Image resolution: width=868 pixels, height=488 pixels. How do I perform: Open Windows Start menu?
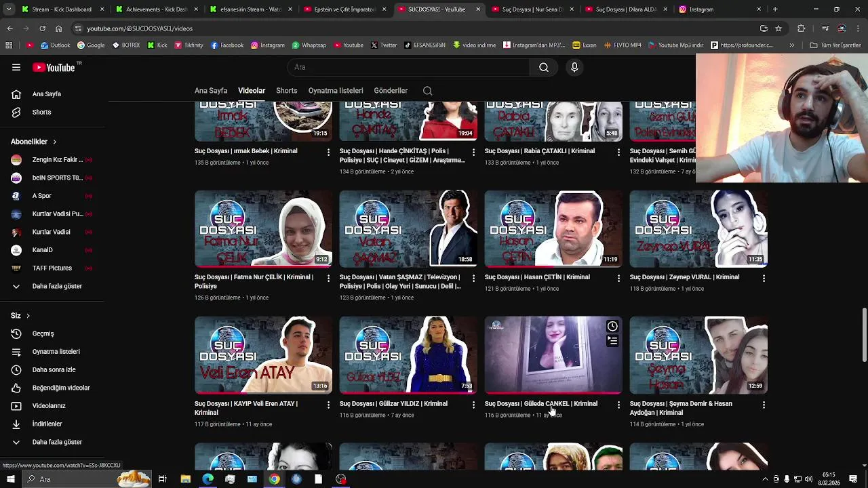point(10,479)
